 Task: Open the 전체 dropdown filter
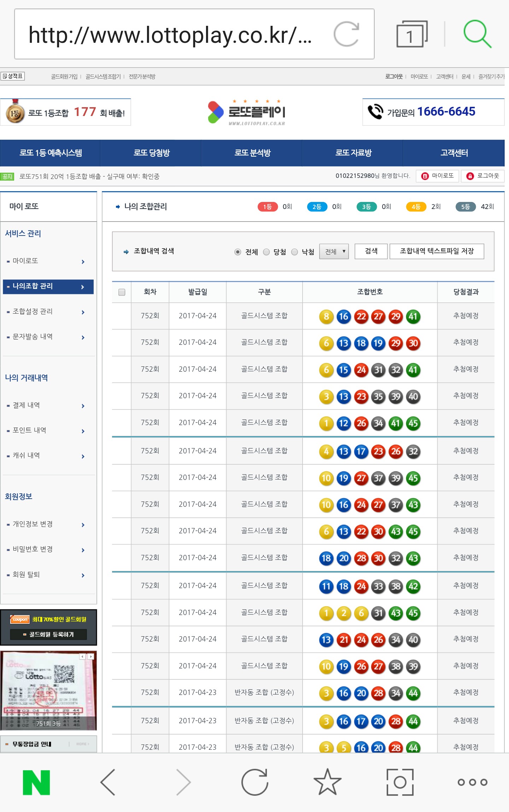334,251
